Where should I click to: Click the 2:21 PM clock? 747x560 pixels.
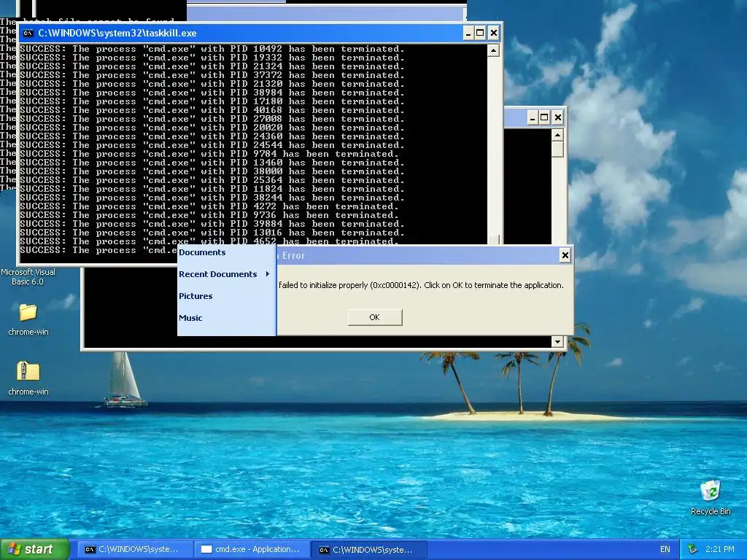pos(720,550)
